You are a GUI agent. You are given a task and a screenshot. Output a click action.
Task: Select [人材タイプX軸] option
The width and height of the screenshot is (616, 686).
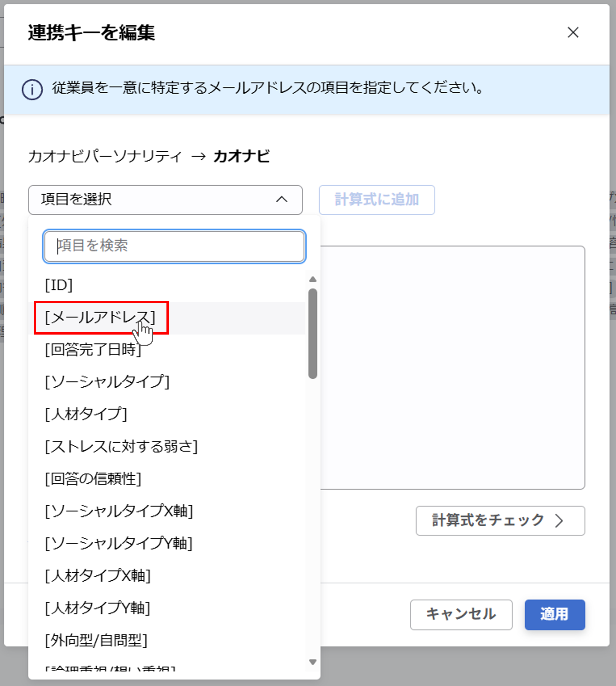(x=166, y=576)
